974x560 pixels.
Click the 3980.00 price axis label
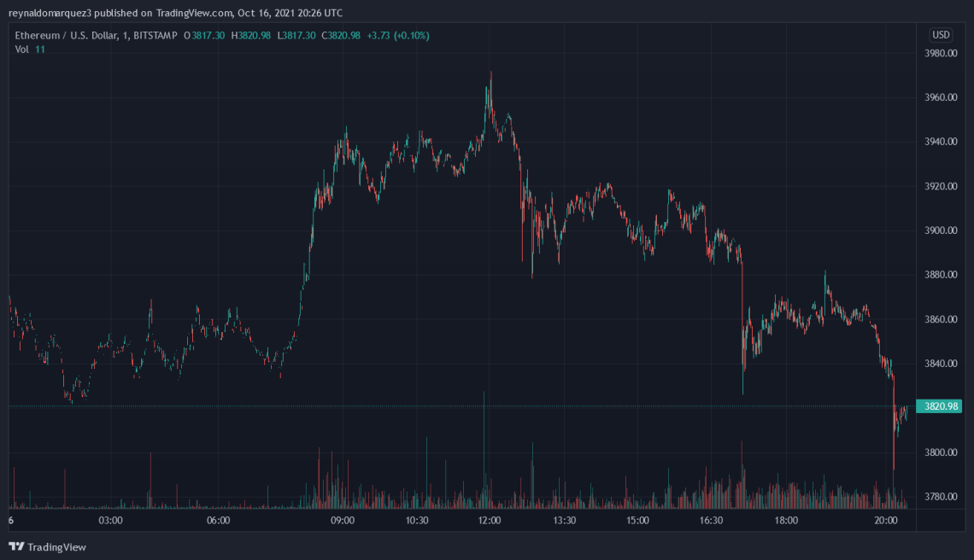(x=941, y=54)
